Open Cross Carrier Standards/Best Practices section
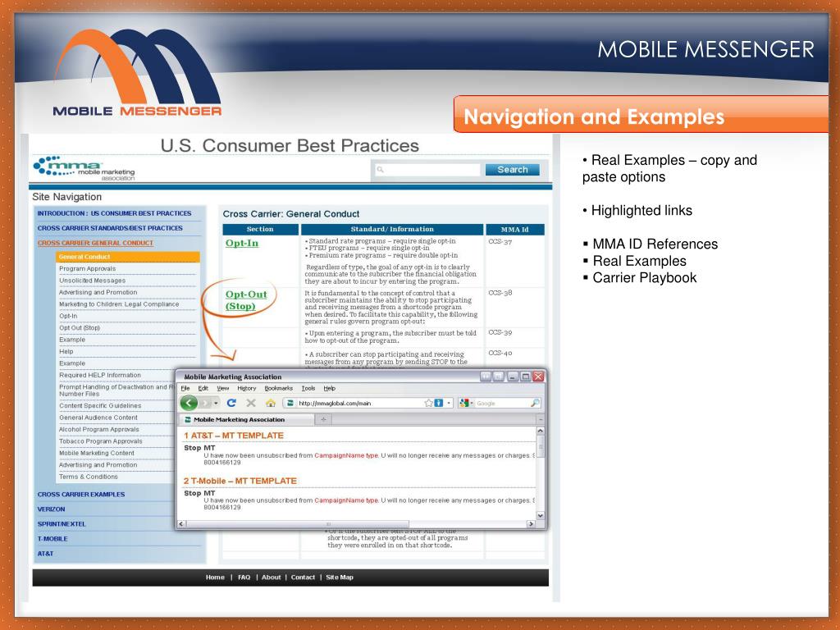The height and width of the screenshot is (630, 840). pyautogui.click(x=110, y=228)
